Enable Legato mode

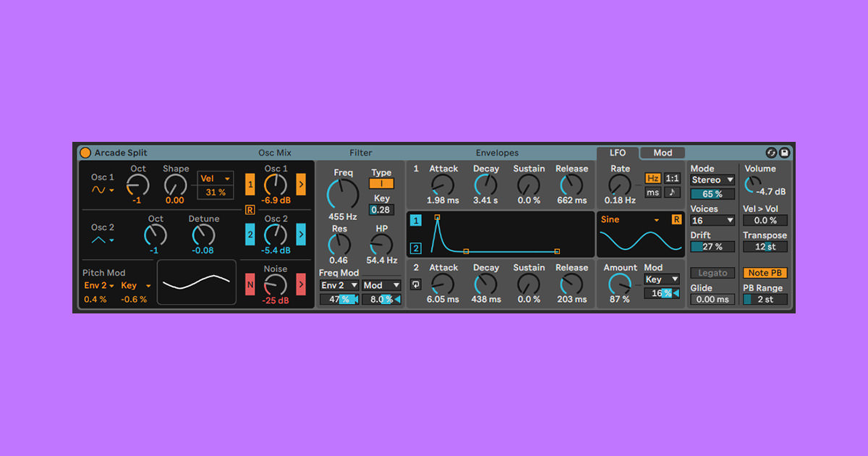(712, 273)
